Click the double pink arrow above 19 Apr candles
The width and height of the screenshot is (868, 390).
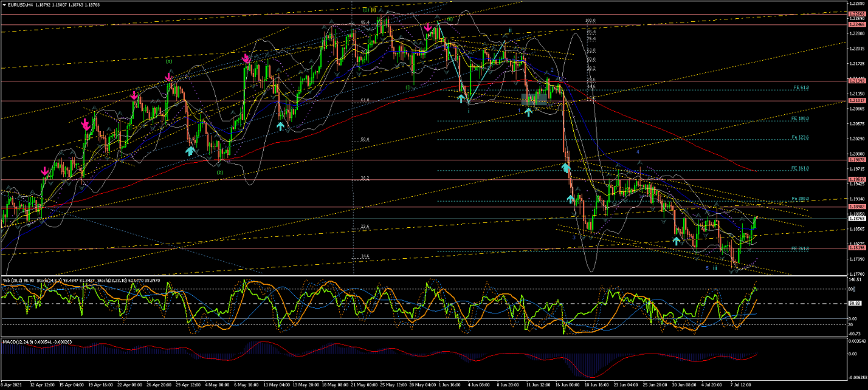point(85,124)
